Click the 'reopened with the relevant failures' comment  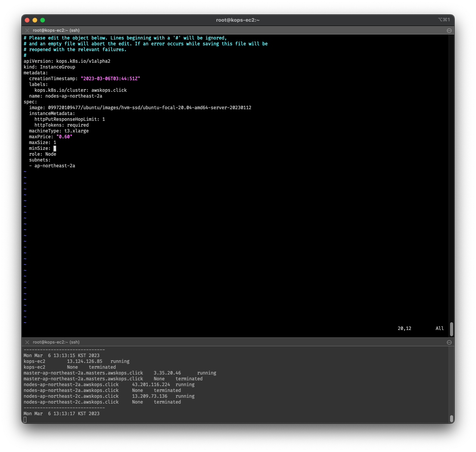[x=75, y=50]
